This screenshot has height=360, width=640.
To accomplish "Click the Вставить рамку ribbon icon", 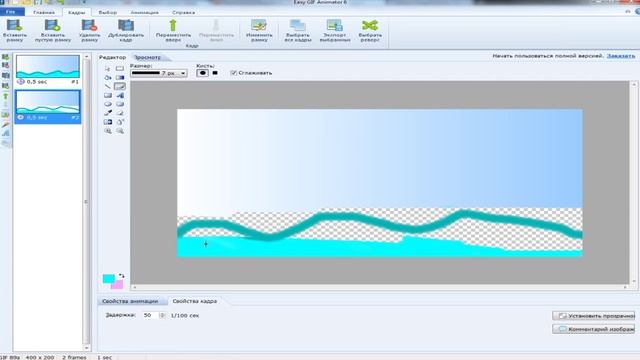I will click(14, 26).
